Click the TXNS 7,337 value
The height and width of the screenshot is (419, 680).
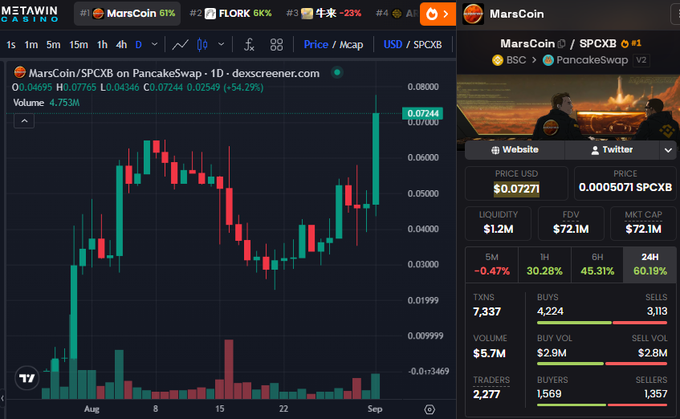pyautogui.click(x=487, y=311)
